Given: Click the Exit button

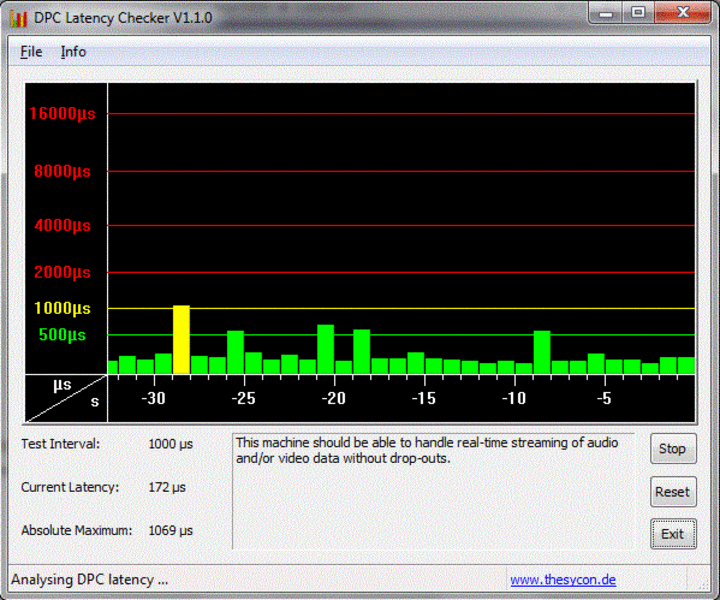Looking at the screenshot, I should (673, 534).
